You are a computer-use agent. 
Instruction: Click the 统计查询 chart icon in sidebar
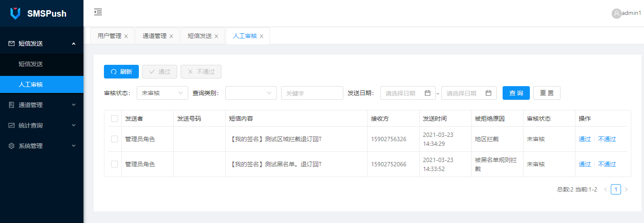[11, 125]
